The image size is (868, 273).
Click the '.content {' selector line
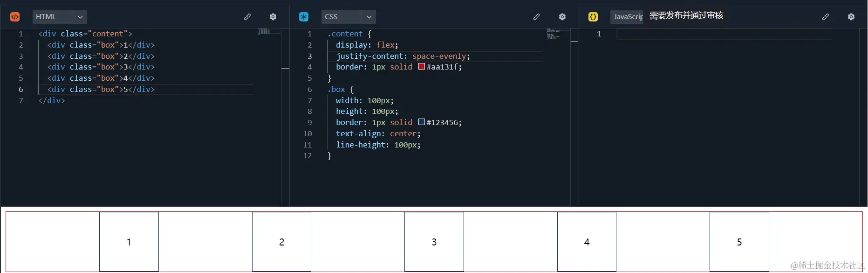349,34
